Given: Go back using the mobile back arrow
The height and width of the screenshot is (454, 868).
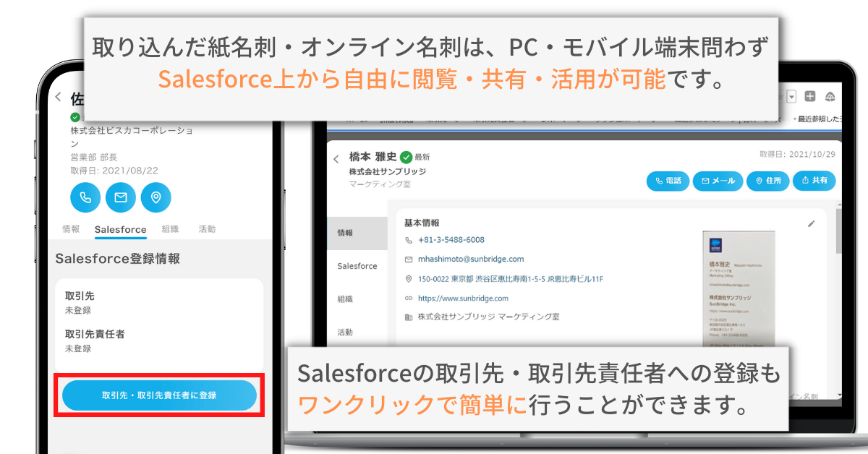Looking at the screenshot, I should (x=59, y=98).
